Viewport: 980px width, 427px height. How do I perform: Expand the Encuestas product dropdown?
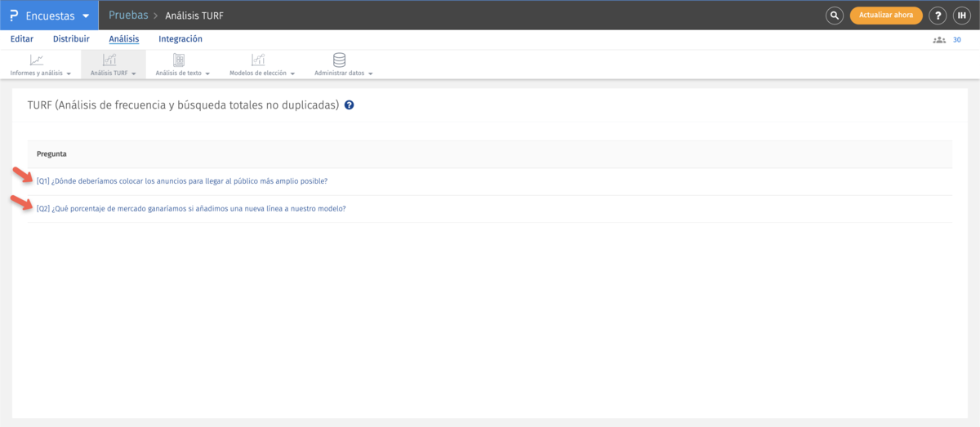(x=86, y=16)
